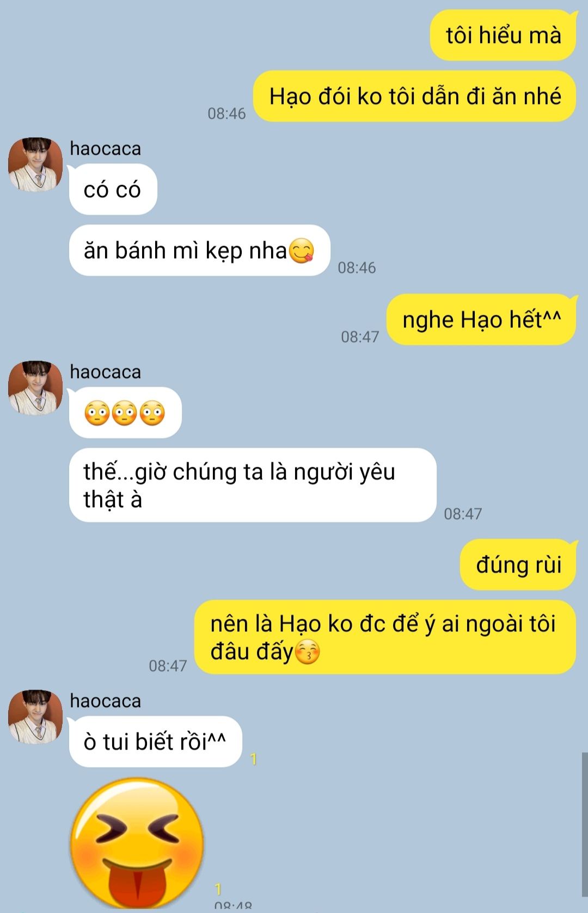Tap haocaca name above "có có" message
588x913 pixels.
[x=105, y=148]
